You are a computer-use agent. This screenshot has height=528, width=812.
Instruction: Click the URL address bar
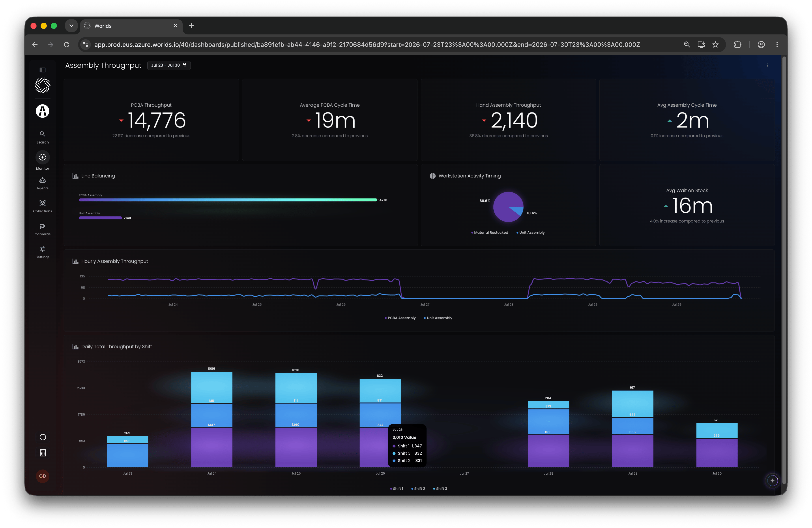(367, 45)
